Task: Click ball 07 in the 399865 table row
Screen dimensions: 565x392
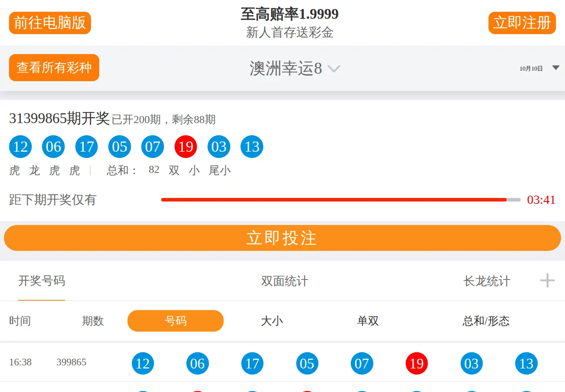Action: coord(362,363)
